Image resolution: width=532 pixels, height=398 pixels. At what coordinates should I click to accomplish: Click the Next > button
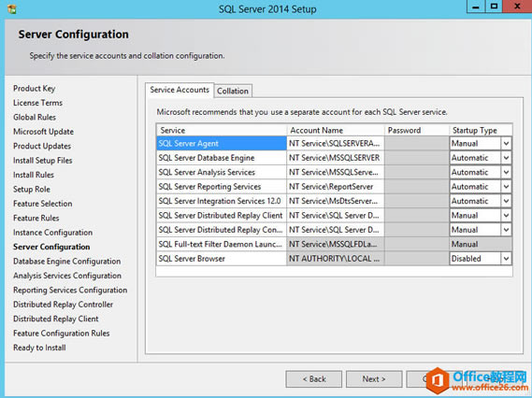[x=374, y=379]
